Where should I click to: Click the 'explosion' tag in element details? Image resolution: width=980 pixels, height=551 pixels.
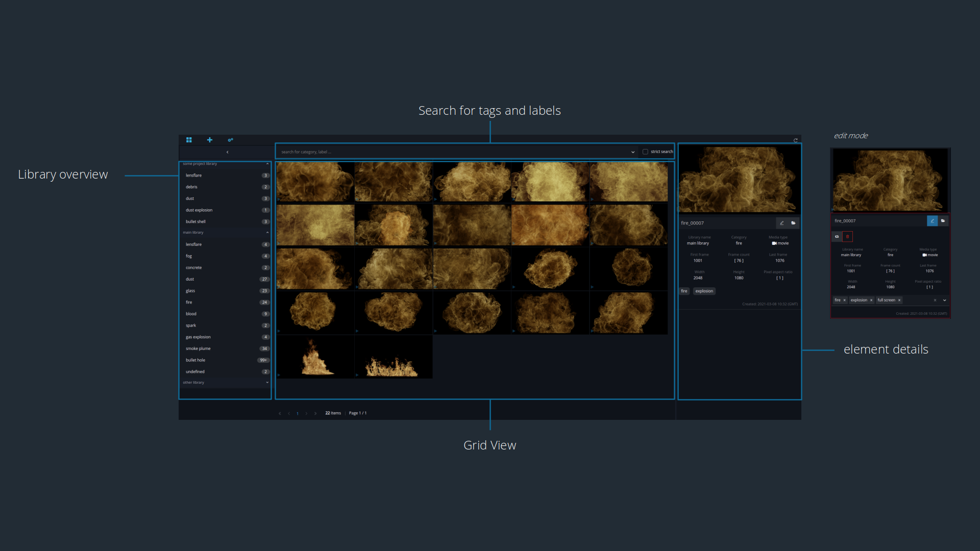pyautogui.click(x=704, y=291)
